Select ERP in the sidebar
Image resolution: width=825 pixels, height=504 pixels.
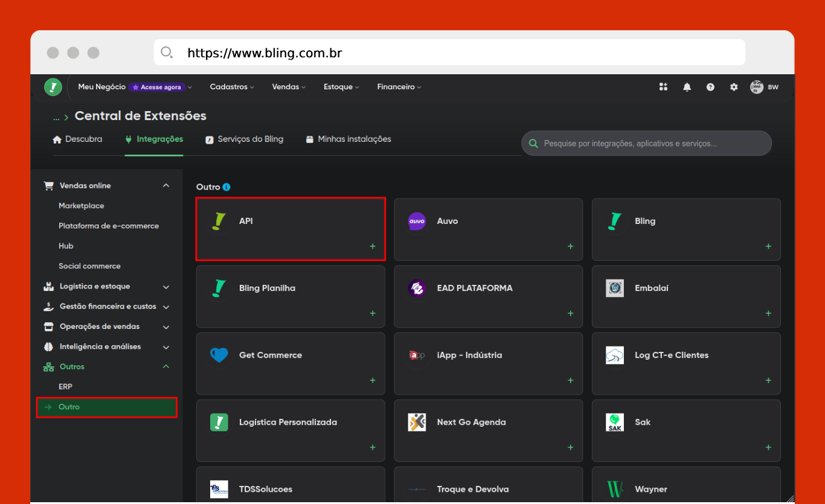65,387
